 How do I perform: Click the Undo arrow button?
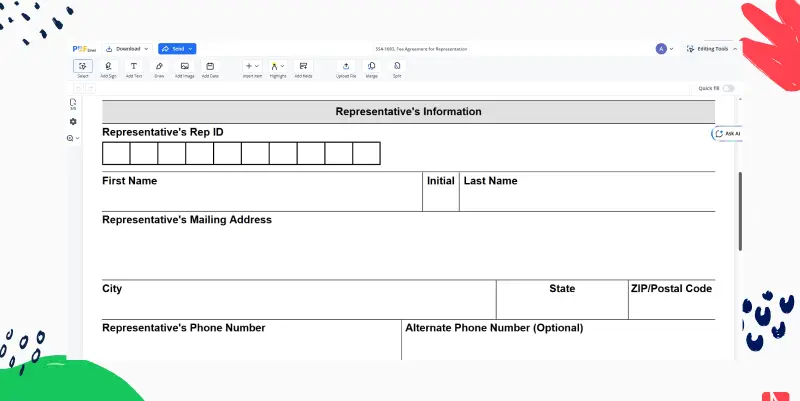point(78,89)
